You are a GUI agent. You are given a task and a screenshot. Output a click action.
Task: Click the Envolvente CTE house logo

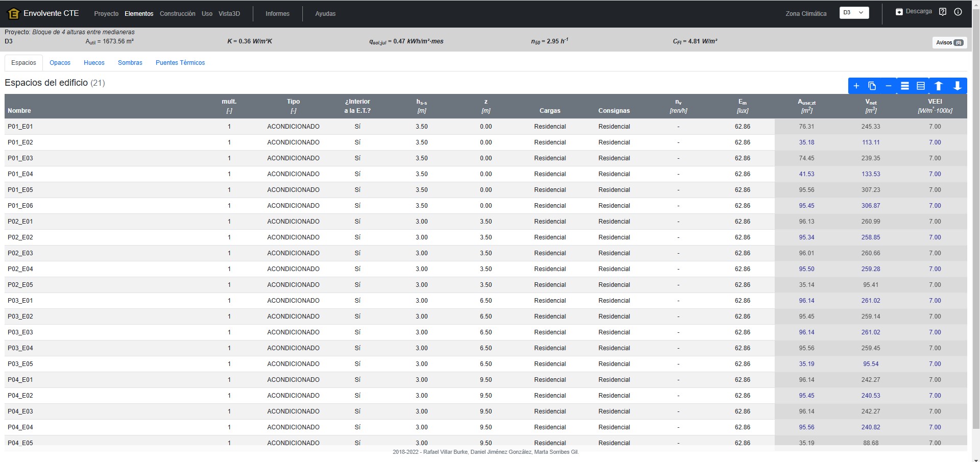13,14
